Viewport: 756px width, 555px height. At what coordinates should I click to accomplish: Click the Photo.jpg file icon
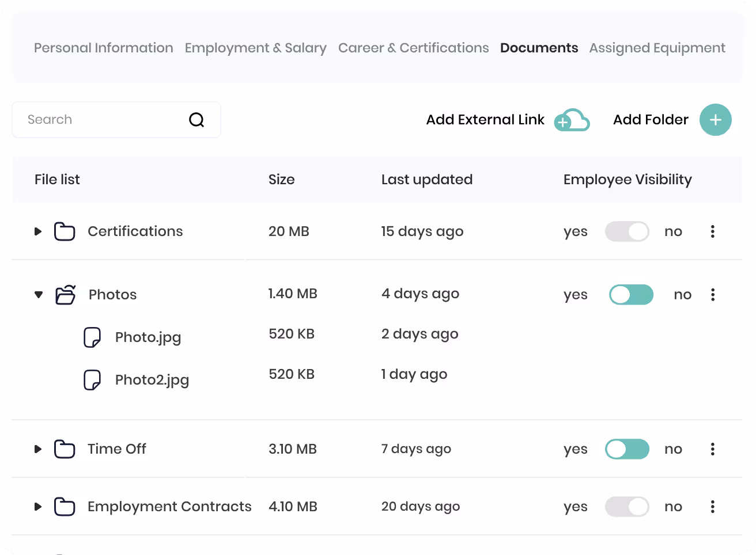(92, 337)
